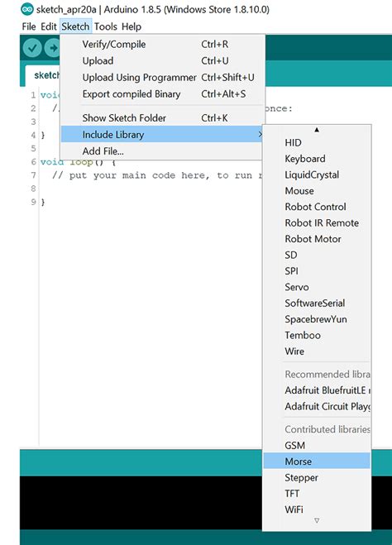Select the Include Library entry

161,134
